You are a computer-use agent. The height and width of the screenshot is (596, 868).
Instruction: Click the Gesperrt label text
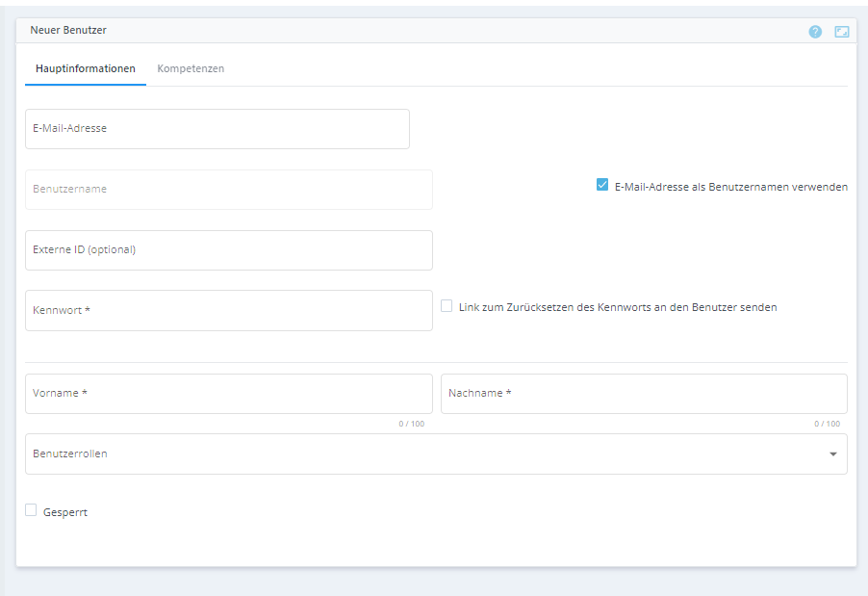65,512
